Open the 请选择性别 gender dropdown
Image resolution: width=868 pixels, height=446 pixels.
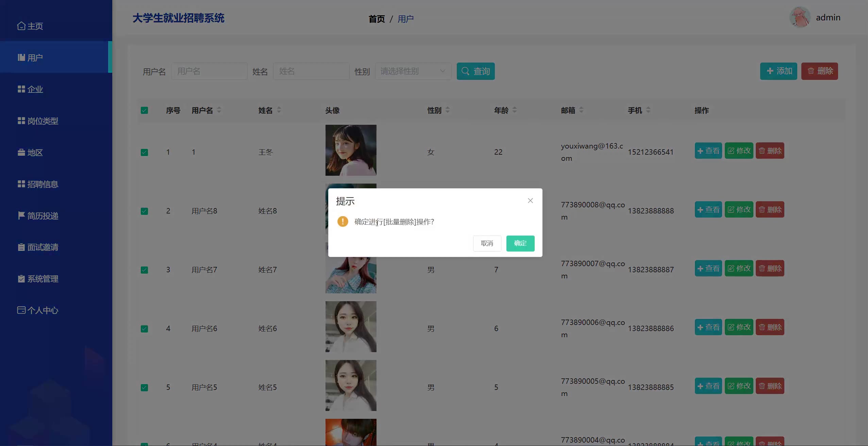pyautogui.click(x=413, y=71)
